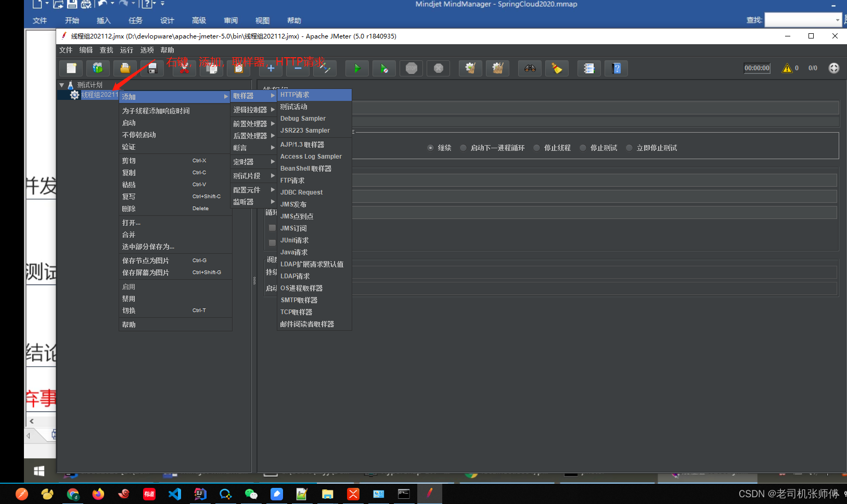This screenshot has width=847, height=504.
Task: Click the Clear All results icon
Action: [x=498, y=68]
